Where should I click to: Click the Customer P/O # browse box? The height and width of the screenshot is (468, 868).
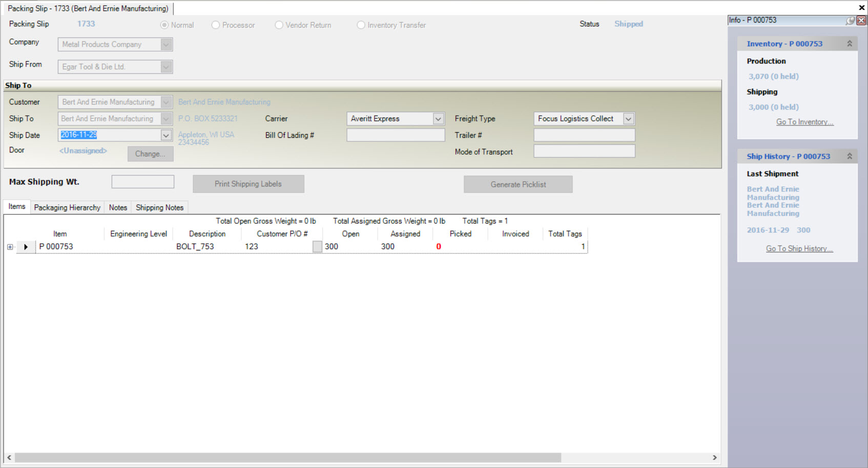317,247
